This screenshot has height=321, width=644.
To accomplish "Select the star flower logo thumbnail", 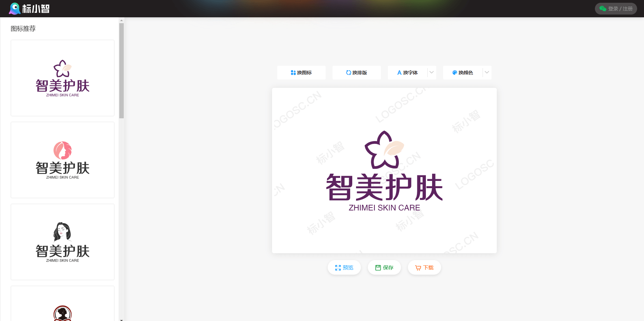I will point(62,78).
